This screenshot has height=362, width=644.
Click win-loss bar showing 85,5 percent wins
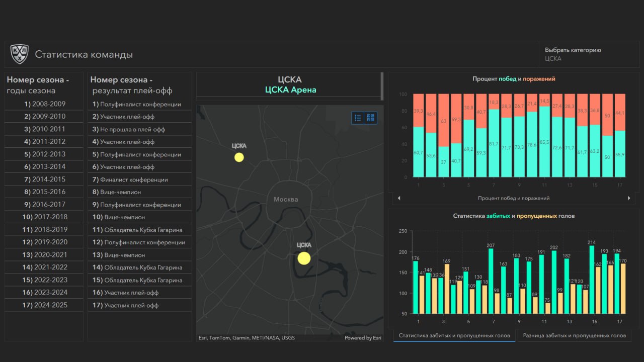click(x=544, y=141)
